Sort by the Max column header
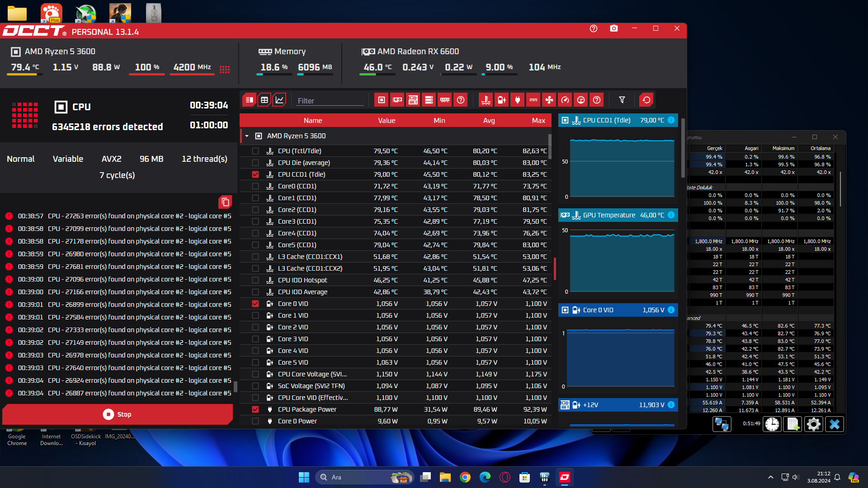Image resolution: width=868 pixels, height=488 pixels. (538, 121)
